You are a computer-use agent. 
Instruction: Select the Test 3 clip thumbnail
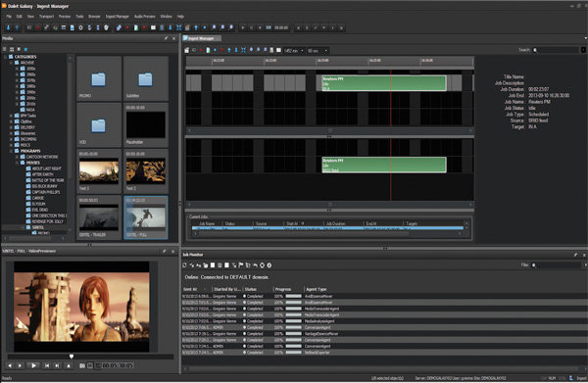tap(99, 171)
